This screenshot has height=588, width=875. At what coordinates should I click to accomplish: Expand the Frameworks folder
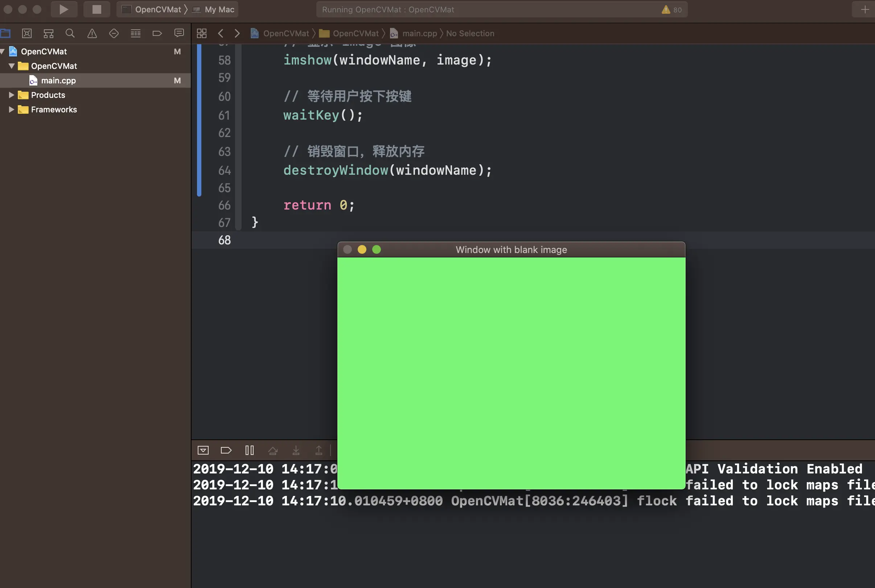(x=11, y=109)
